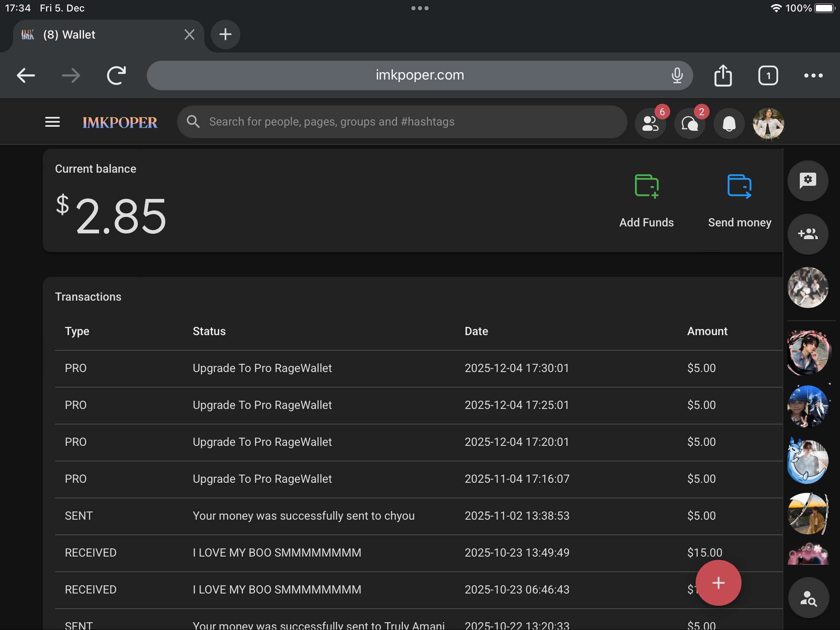
Task: Open the browser three-dots more menu
Action: (813, 75)
